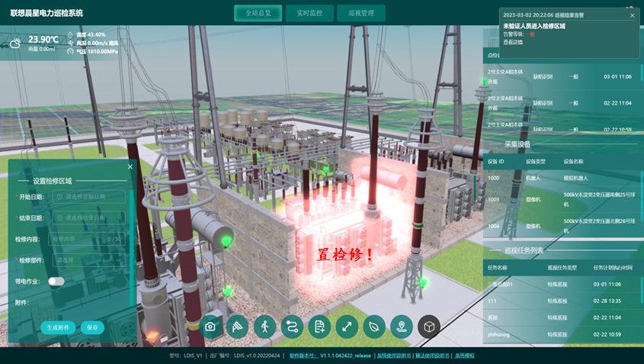Click the walking person roaming icon

[x=265, y=327]
